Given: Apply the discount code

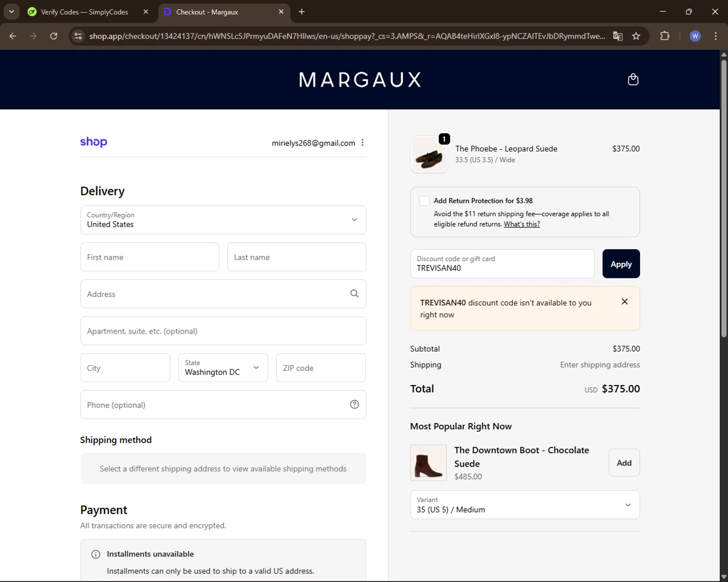Looking at the screenshot, I should tap(621, 264).
